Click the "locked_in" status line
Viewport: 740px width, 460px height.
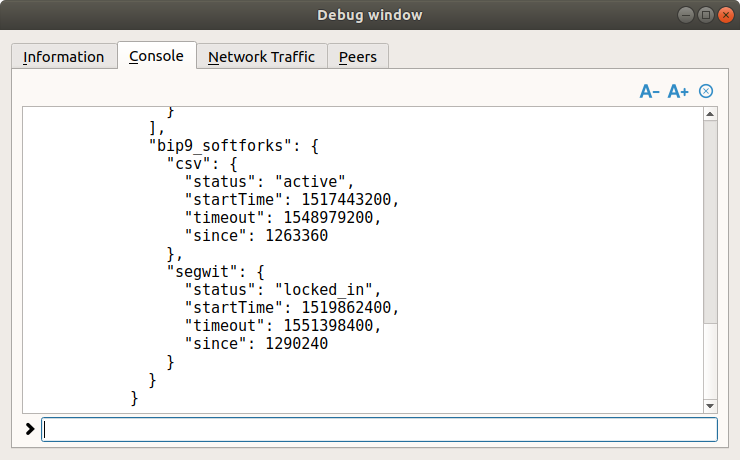[283, 290]
